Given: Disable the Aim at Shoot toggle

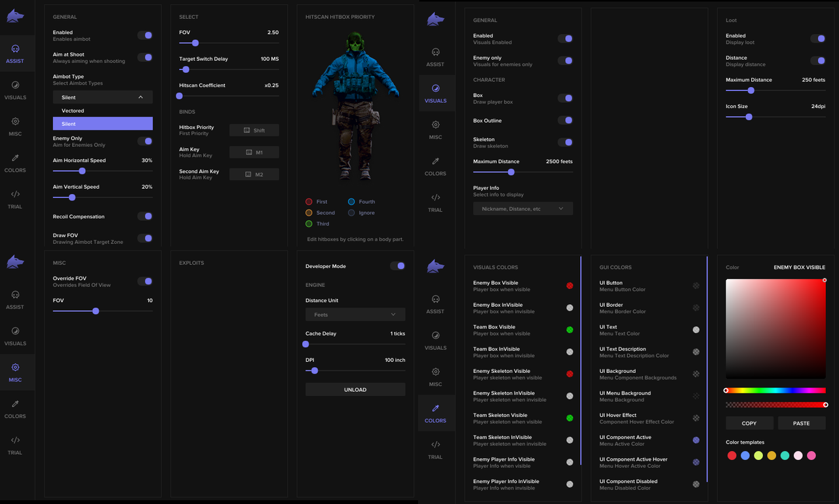Looking at the screenshot, I should click(x=145, y=58).
